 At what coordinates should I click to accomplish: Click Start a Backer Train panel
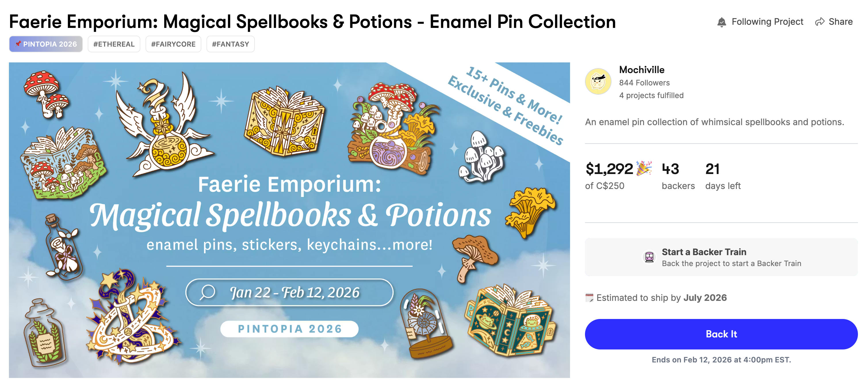pyautogui.click(x=721, y=257)
